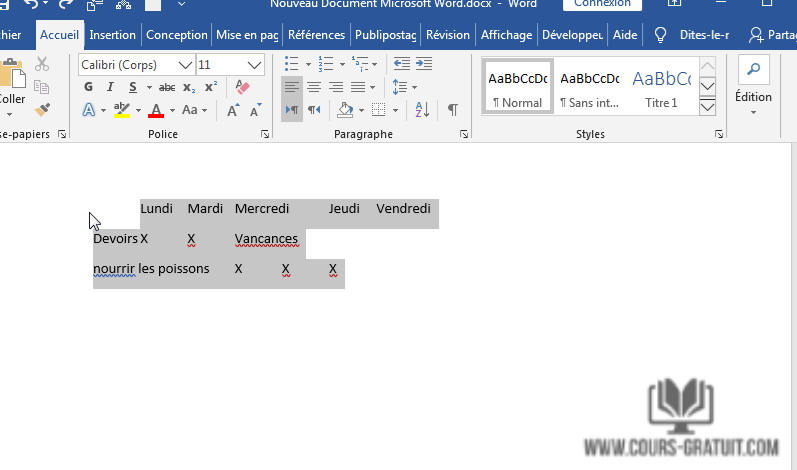Apply bold formatting with the G button

tap(88, 87)
